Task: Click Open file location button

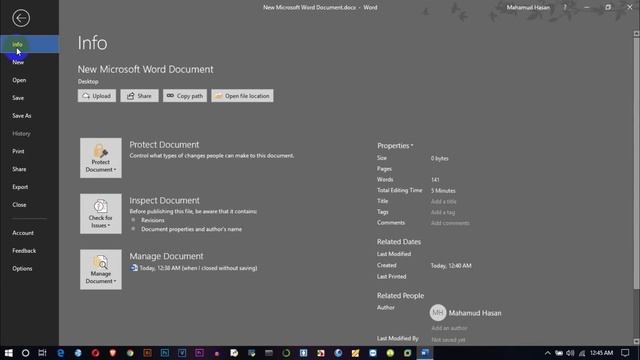Action: 242,96
